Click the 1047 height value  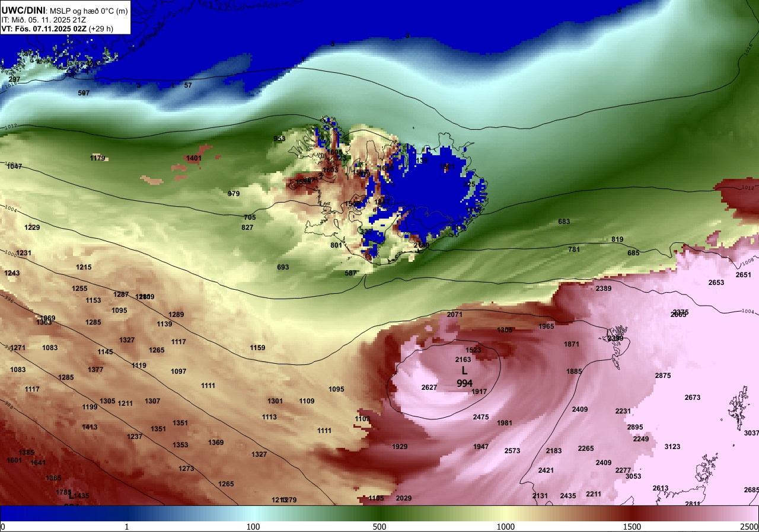(14, 166)
